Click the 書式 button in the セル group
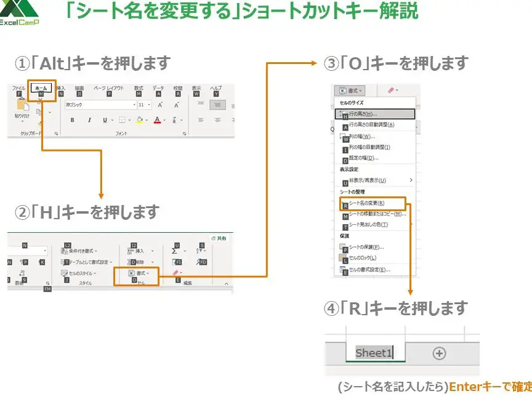Image resolution: width=532 pixels, height=399 pixels. (x=139, y=273)
